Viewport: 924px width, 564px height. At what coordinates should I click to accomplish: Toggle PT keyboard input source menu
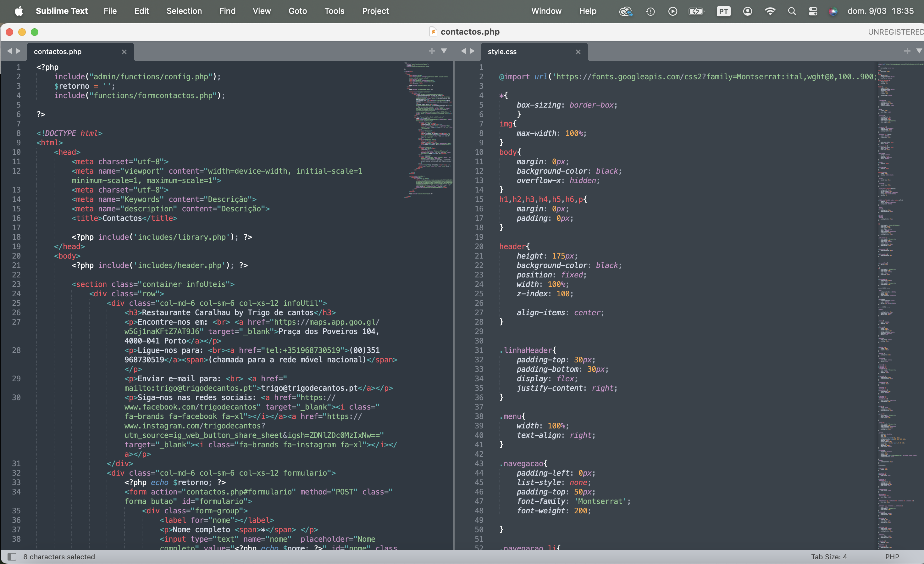click(723, 11)
